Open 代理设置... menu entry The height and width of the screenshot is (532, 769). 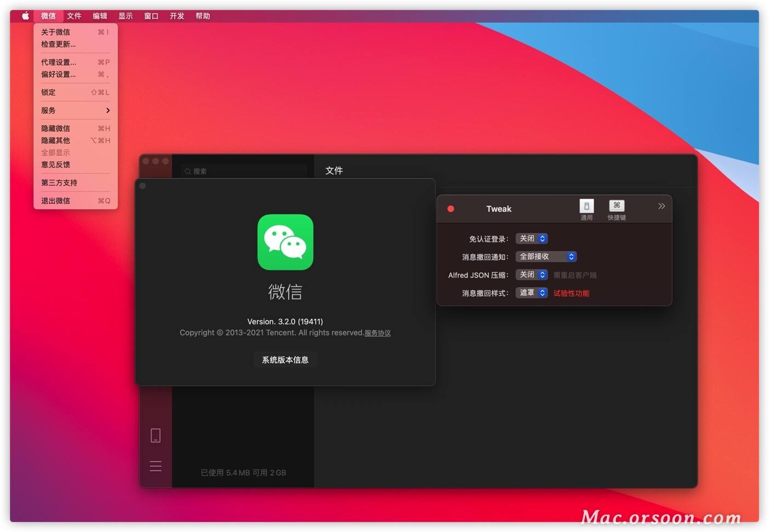coord(76,62)
